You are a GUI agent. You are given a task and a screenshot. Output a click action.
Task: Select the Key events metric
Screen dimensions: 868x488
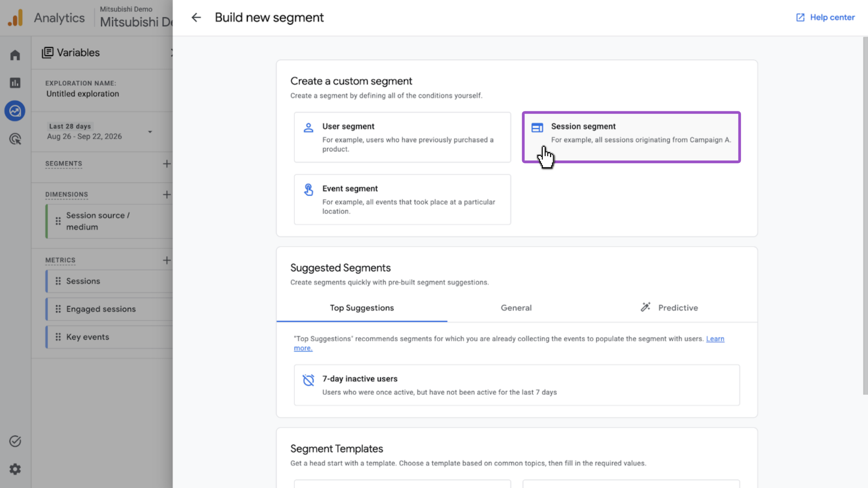pyautogui.click(x=109, y=337)
